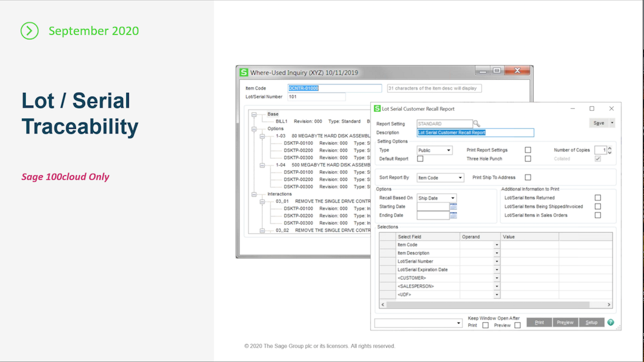Minimize the Lot Serial Customer Recall Report window
This screenshot has width=644, height=362.
[573, 108]
